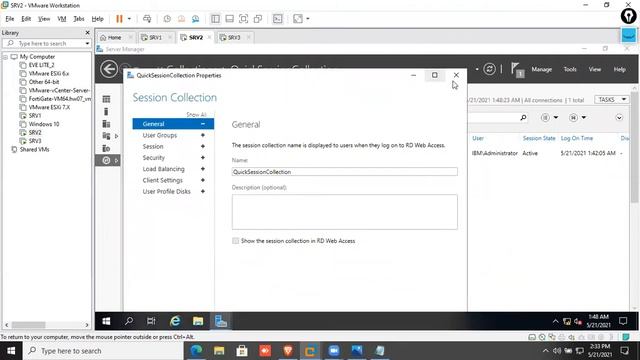Open the snapshot manager toolbar icon

pos(196,19)
